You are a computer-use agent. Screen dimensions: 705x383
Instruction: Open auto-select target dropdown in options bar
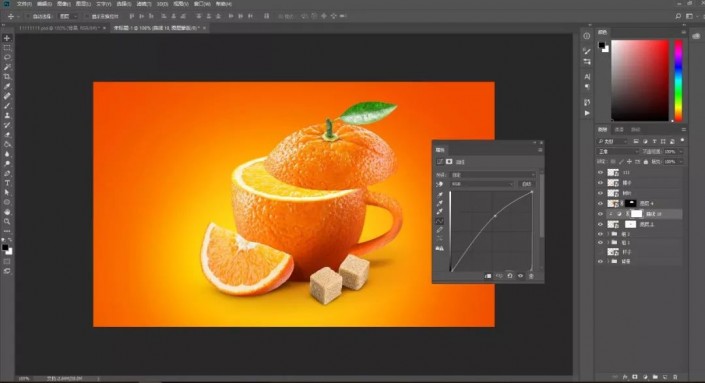click(68, 16)
